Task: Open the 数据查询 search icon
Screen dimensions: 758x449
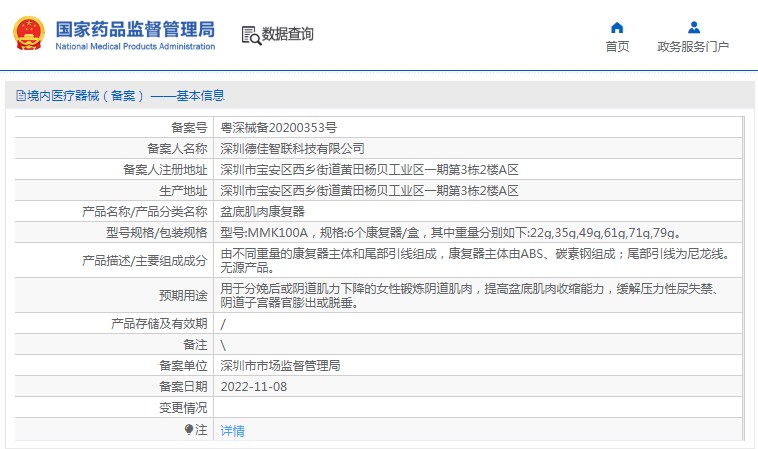Action: [251, 35]
